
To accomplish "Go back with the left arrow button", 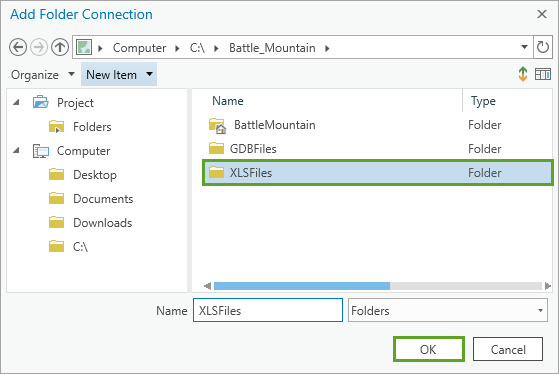I will coord(18,47).
